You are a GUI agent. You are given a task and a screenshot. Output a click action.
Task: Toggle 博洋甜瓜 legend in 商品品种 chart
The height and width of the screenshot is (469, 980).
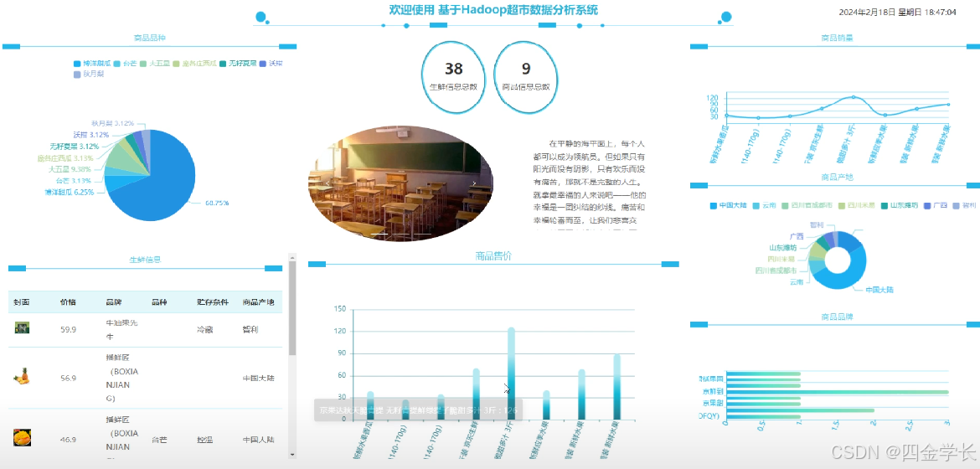(92, 64)
